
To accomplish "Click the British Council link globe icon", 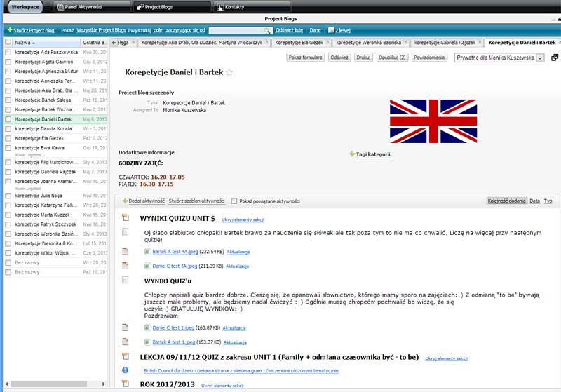I will pos(126,370).
